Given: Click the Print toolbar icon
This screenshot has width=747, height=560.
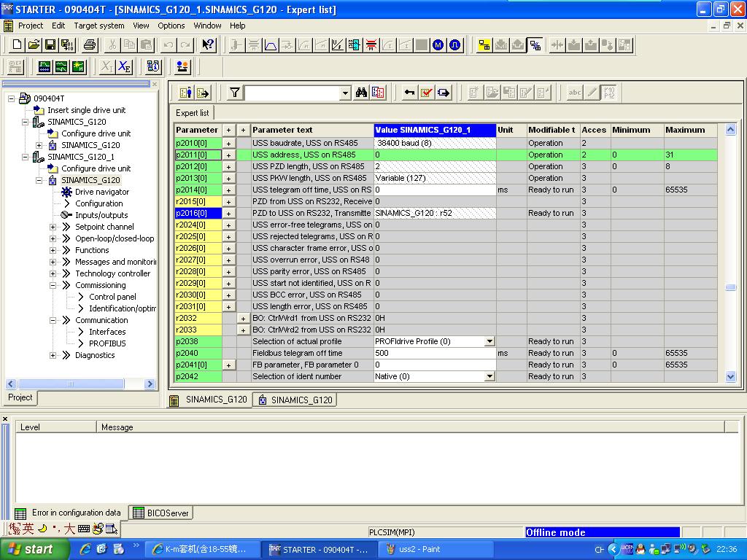Looking at the screenshot, I should pos(90,45).
